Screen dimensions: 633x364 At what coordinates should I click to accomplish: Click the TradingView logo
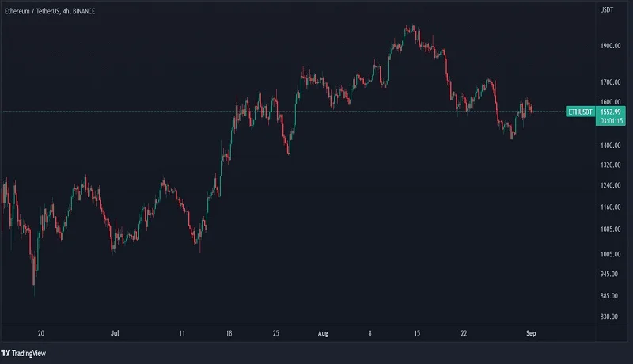click(25, 354)
